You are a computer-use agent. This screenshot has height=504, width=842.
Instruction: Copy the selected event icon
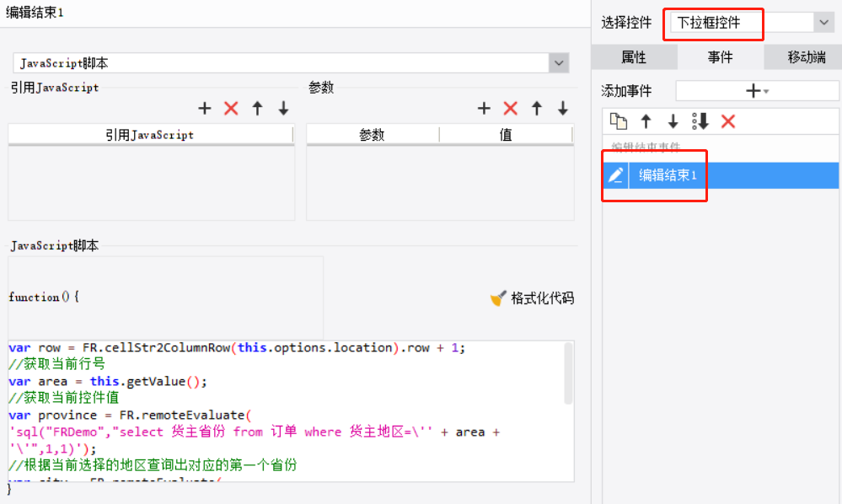[619, 121]
